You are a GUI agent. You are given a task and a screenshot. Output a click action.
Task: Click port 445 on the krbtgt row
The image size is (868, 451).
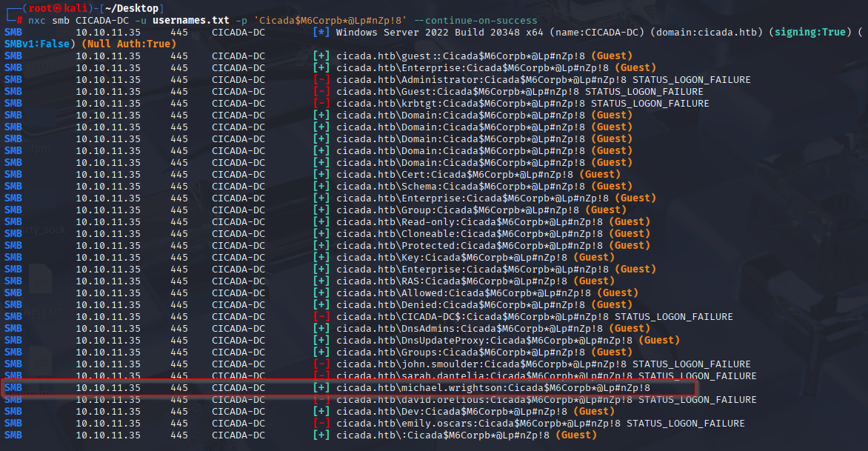(x=178, y=104)
